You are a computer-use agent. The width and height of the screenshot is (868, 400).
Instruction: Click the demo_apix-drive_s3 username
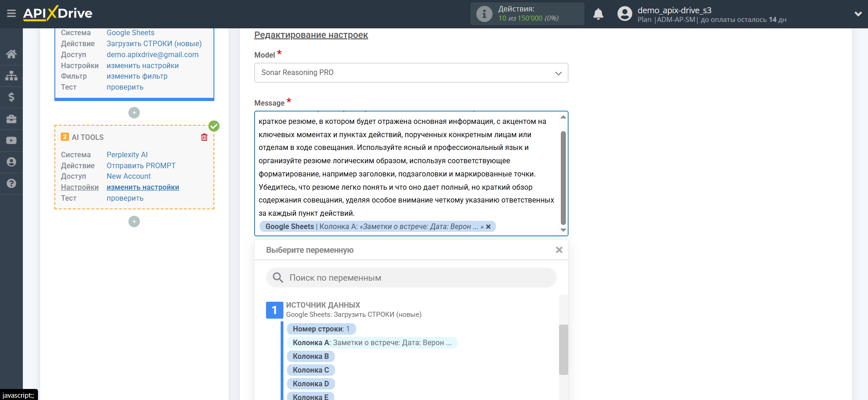click(674, 10)
